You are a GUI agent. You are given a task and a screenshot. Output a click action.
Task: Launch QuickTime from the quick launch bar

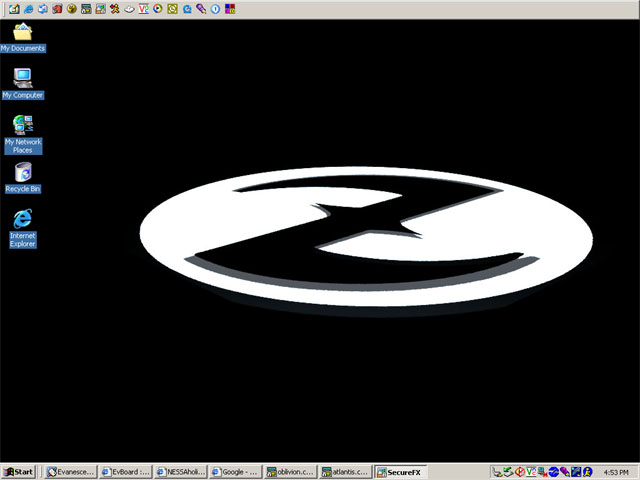pos(187,9)
